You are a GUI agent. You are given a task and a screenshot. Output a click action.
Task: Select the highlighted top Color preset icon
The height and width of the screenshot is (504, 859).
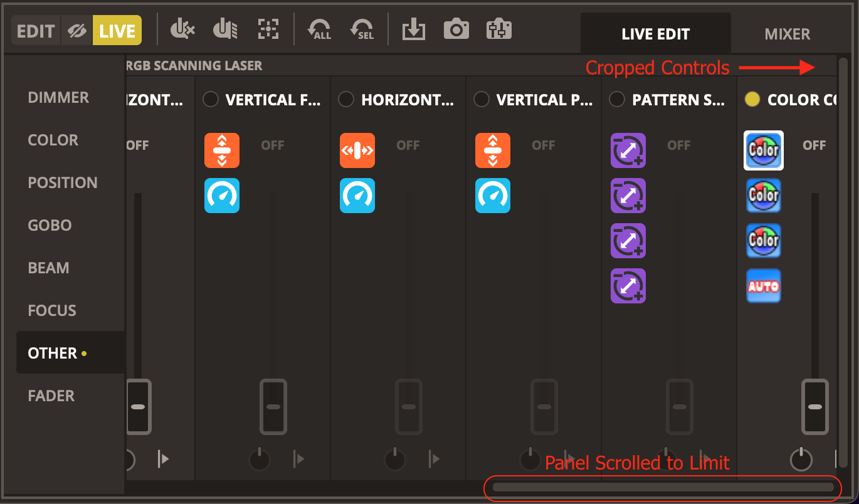click(x=764, y=150)
